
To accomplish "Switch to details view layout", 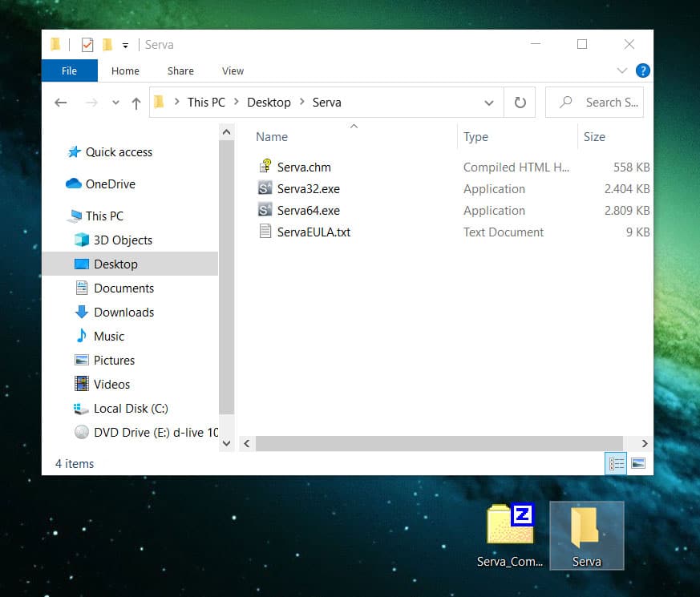I will tap(616, 464).
